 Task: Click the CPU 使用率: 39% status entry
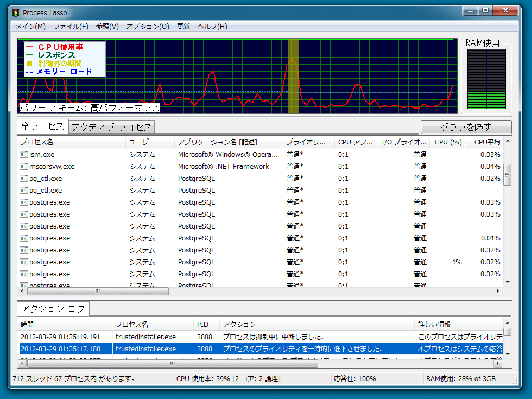pyautogui.click(x=229, y=379)
